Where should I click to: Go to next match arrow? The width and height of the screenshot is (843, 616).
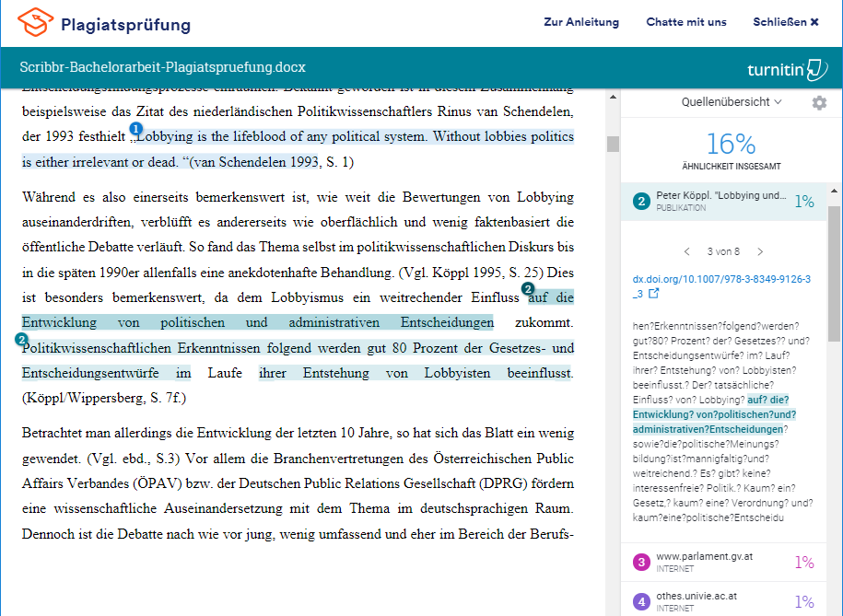coord(760,251)
